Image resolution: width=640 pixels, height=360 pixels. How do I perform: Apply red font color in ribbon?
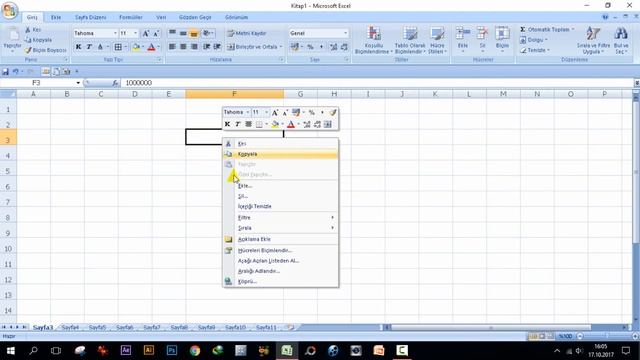[x=151, y=47]
